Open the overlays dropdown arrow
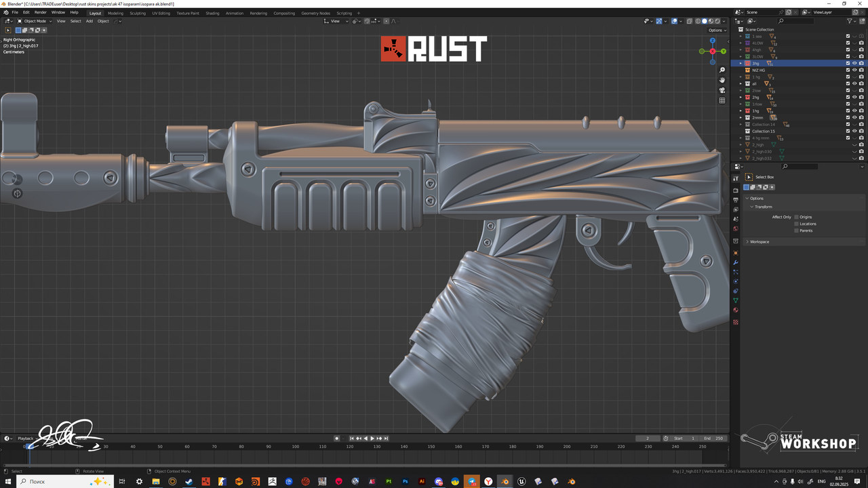Image resolution: width=868 pixels, height=488 pixels. [x=681, y=21]
